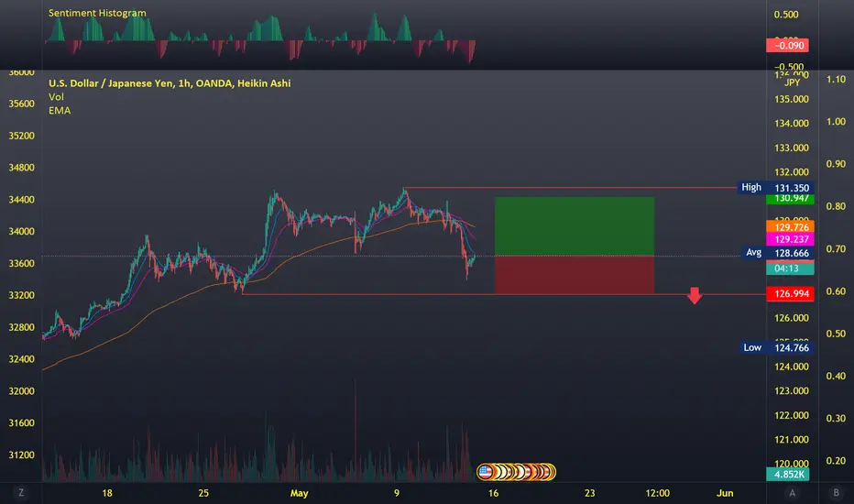854x504 pixels.
Task: Click the orange 129.726 EMA value label
Action: click(x=790, y=226)
